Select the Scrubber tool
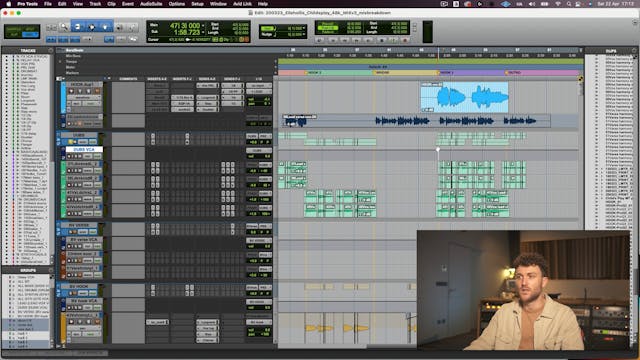 [x=119, y=27]
